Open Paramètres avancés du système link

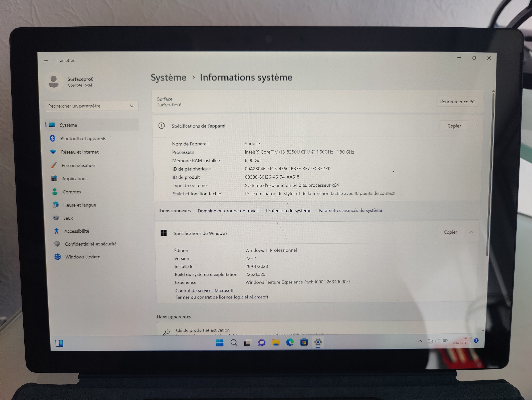click(x=350, y=211)
